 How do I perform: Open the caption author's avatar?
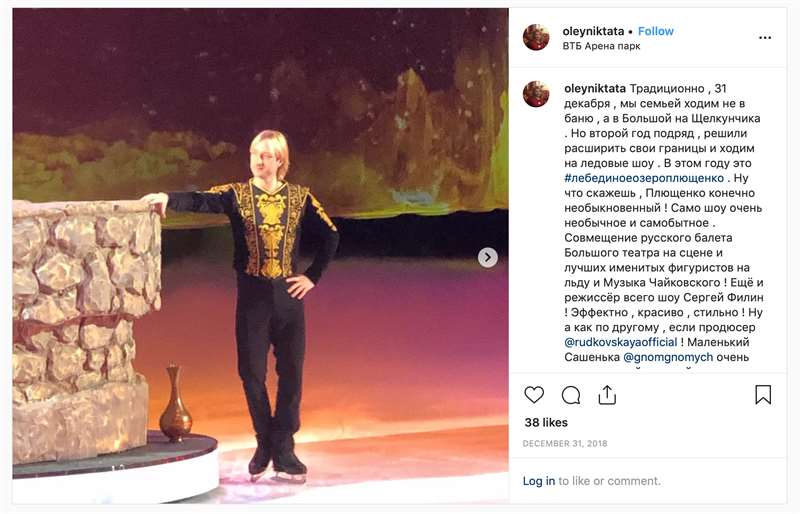pos(536,94)
